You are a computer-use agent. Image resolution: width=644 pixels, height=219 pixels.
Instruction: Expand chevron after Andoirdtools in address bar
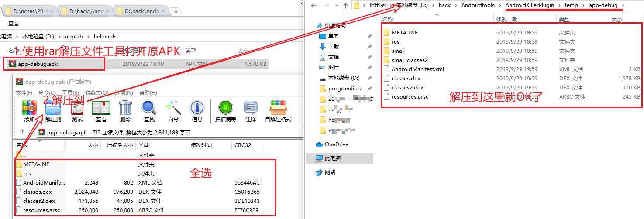pyautogui.click(x=499, y=5)
